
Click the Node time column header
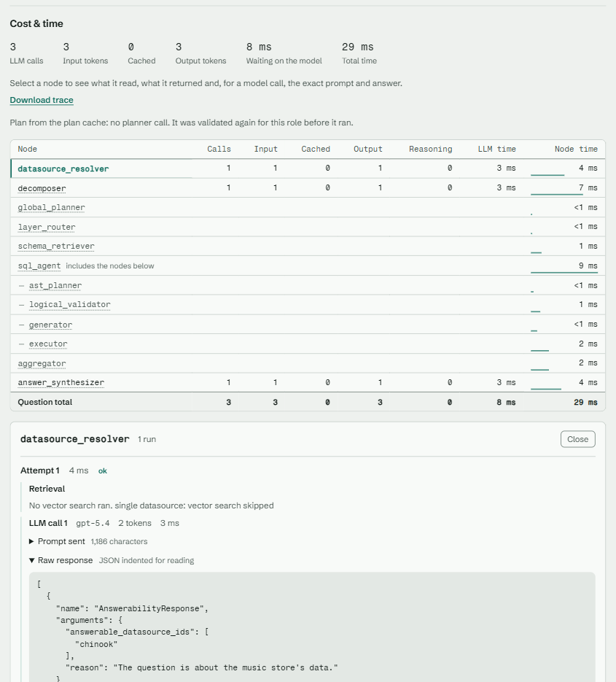coord(576,150)
